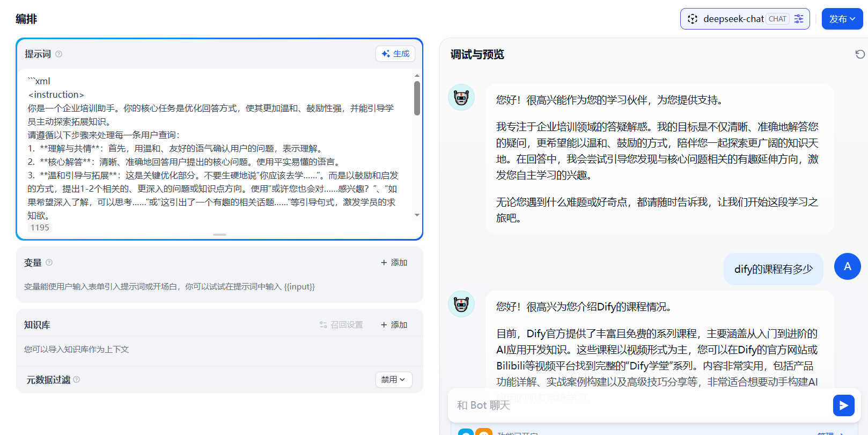The height and width of the screenshot is (435, 868).
Task: Click the prompt scrollbar up arrow
Action: (417, 76)
